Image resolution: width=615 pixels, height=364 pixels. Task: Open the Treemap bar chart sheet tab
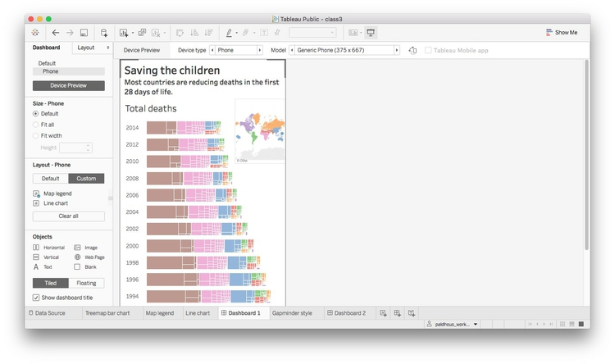click(x=107, y=313)
